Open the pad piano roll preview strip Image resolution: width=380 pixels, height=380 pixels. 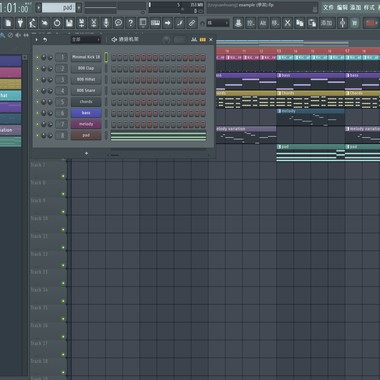(158, 136)
